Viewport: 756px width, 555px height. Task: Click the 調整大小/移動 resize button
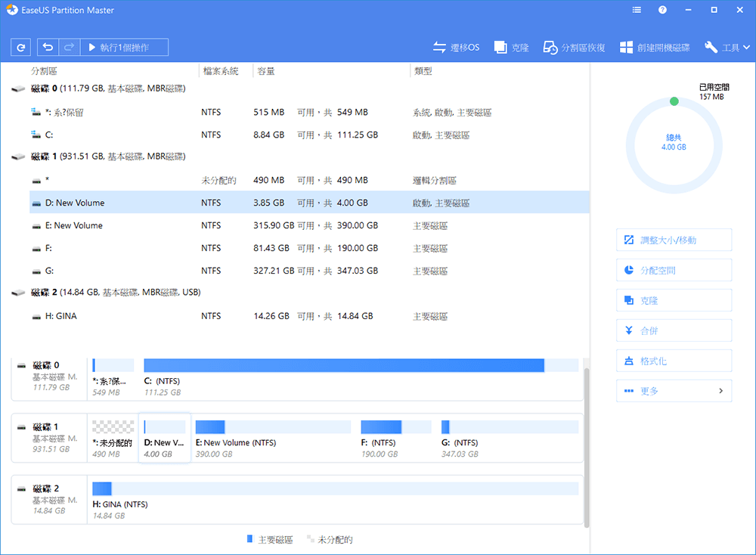point(674,240)
